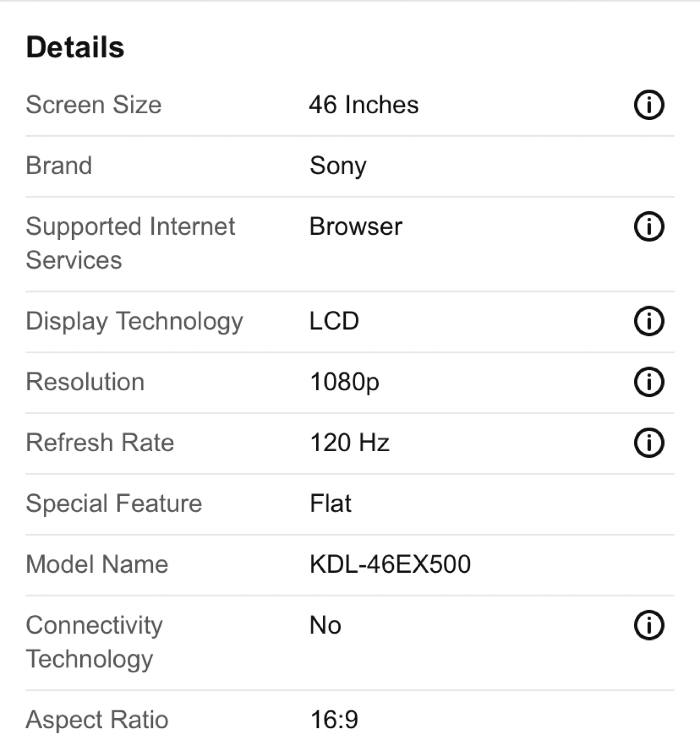Select the 46 Inches value
Viewport: 700px width, 751px height.
click(x=364, y=105)
